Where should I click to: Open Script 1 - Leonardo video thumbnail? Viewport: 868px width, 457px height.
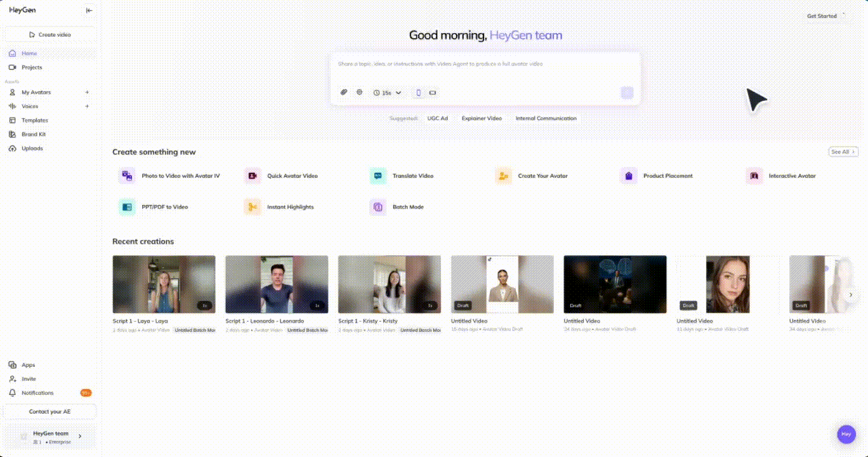coord(277,284)
